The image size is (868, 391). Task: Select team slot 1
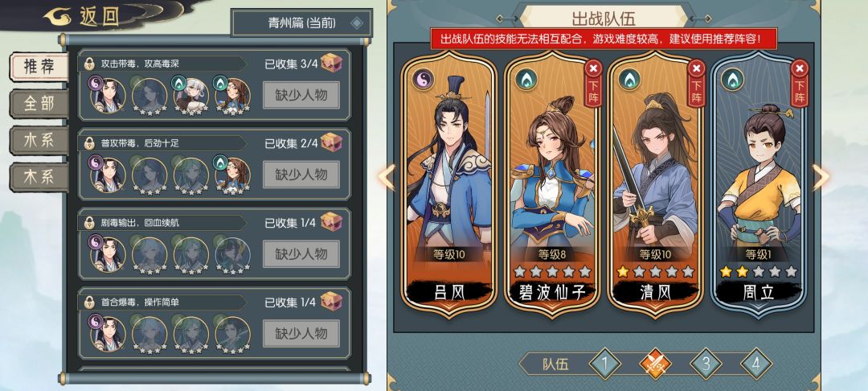604,364
